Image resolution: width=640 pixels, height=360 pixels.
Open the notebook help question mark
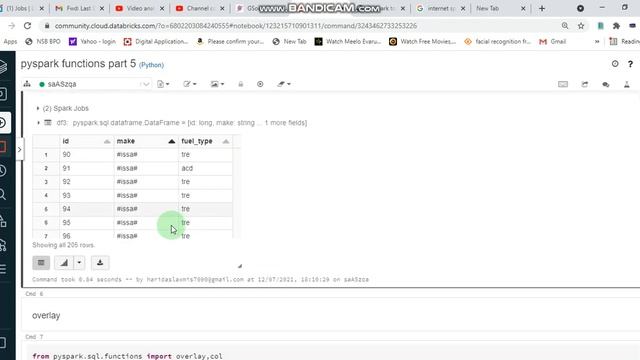pos(630,64)
